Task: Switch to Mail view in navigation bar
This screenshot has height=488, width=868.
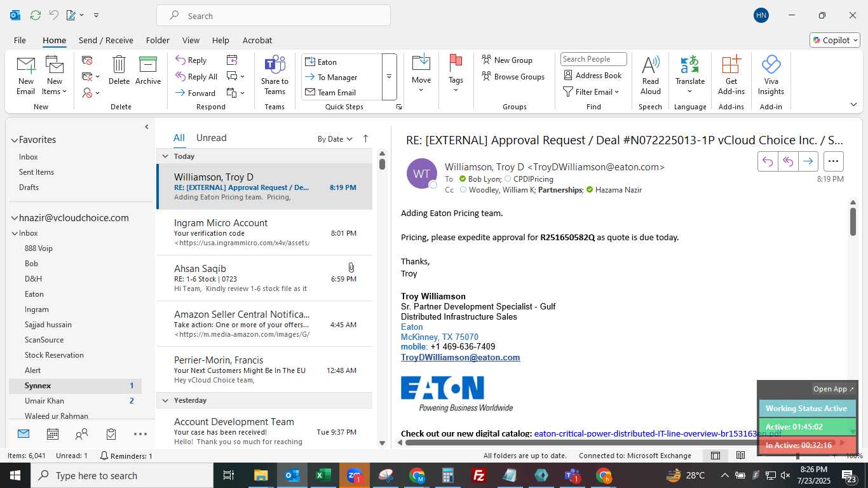Action: click(x=24, y=434)
